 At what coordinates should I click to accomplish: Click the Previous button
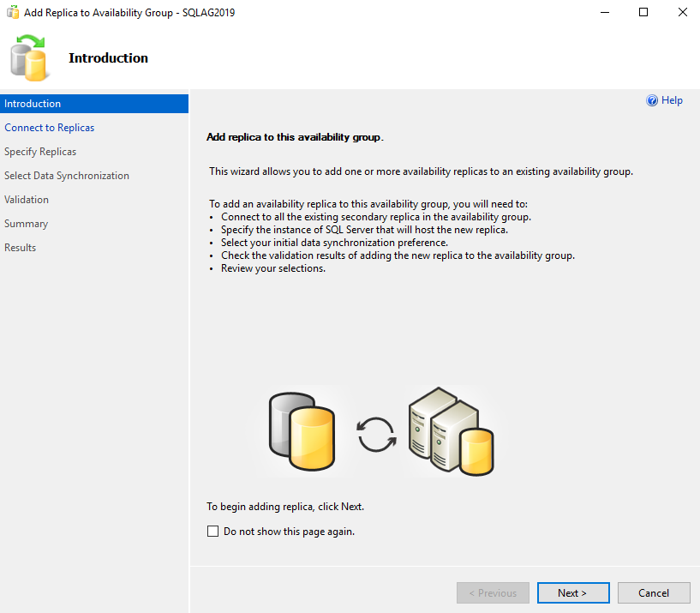(x=492, y=592)
